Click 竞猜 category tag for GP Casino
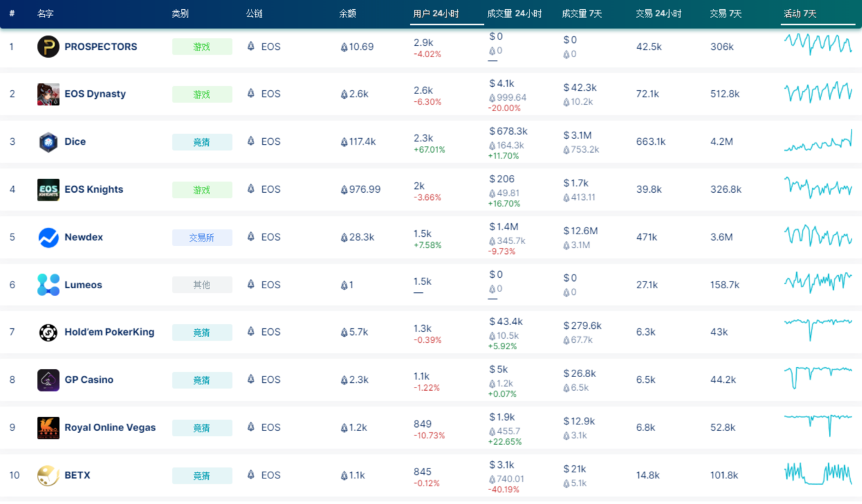Screen dimensions: 862x504 pyautogui.click(x=202, y=380)
